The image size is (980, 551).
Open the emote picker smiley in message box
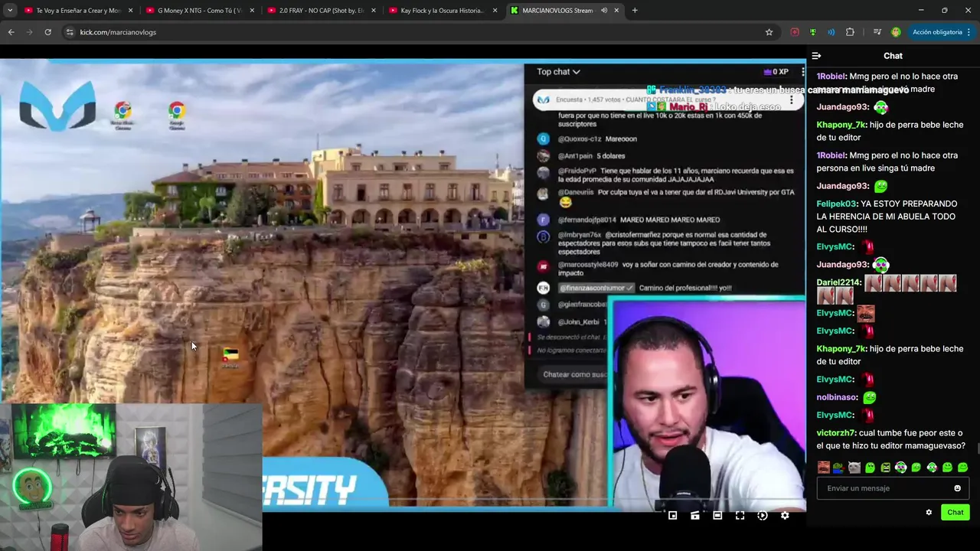pyautogui.click(x=957, y=488)
